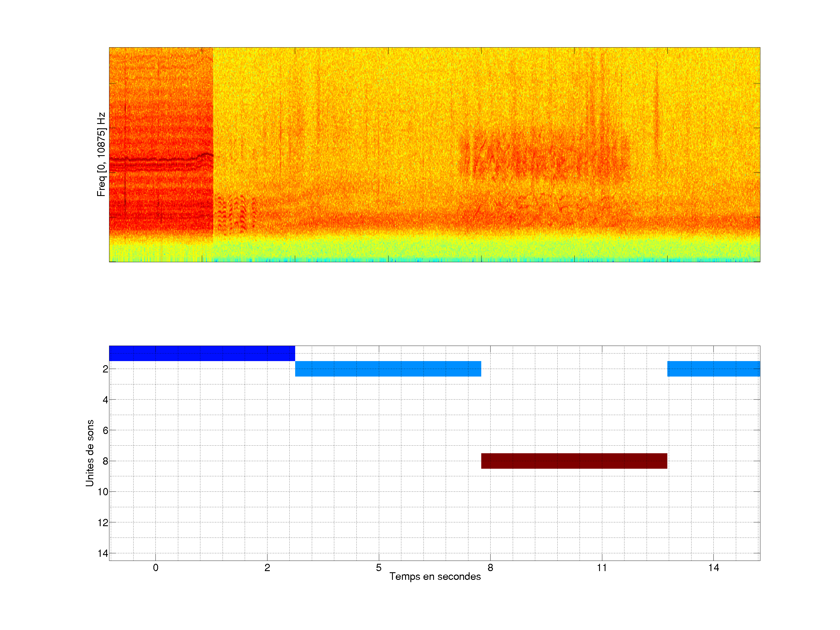The image size is (840, 630).
Task: Click y-axis tick label 12
Action: (x=103, y=523)
